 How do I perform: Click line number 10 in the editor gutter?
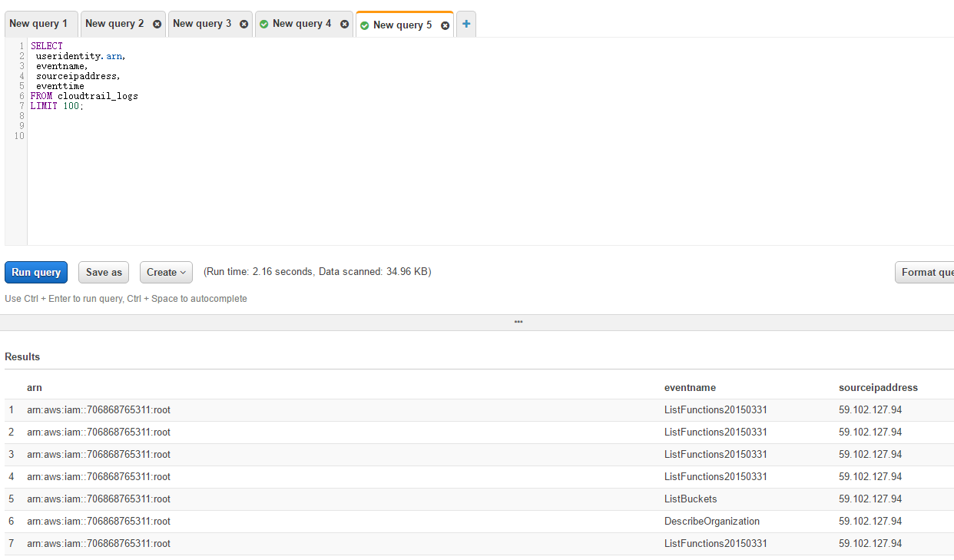point(19,136)
